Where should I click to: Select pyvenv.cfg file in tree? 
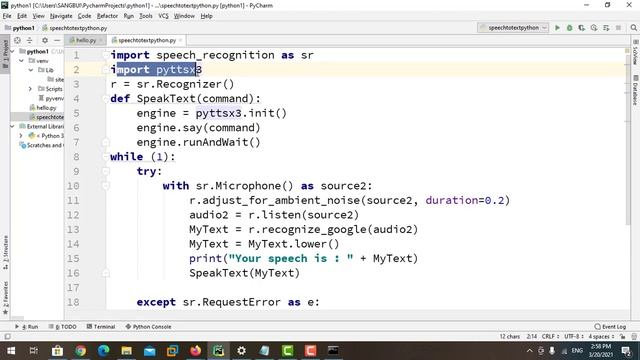[x=51, y=98]
